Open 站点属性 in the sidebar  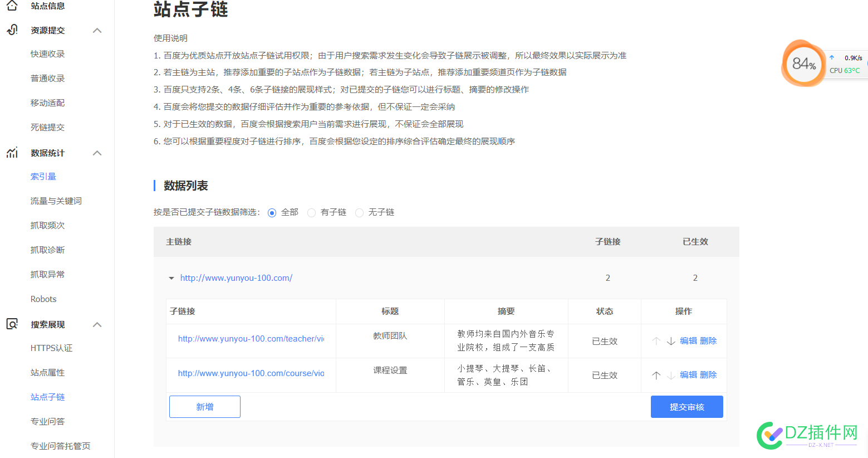(48, 373)
